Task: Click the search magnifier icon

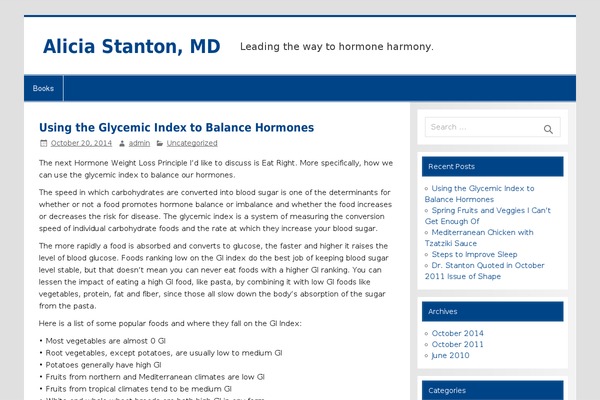Action: [x=548, y=129]
